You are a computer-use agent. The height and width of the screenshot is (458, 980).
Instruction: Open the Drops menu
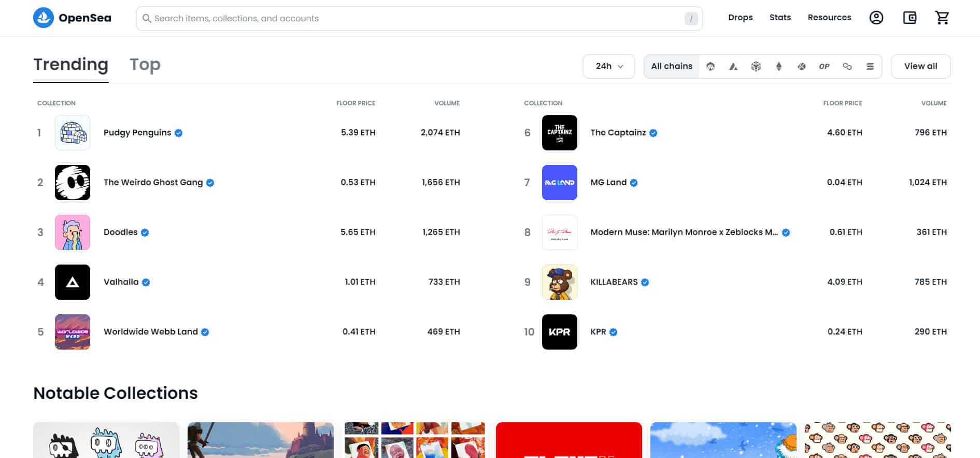[740, 18]
